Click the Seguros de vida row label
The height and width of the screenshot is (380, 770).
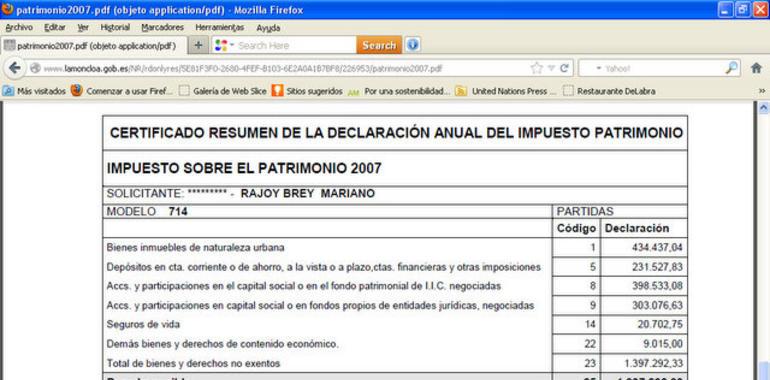tap(143, 325)
